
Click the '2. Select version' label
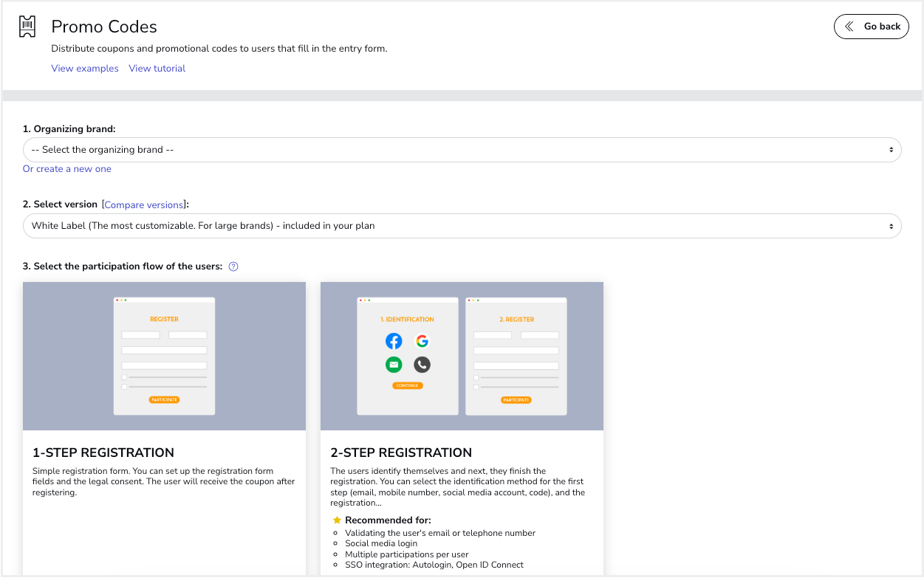click(x=60, y=204)
